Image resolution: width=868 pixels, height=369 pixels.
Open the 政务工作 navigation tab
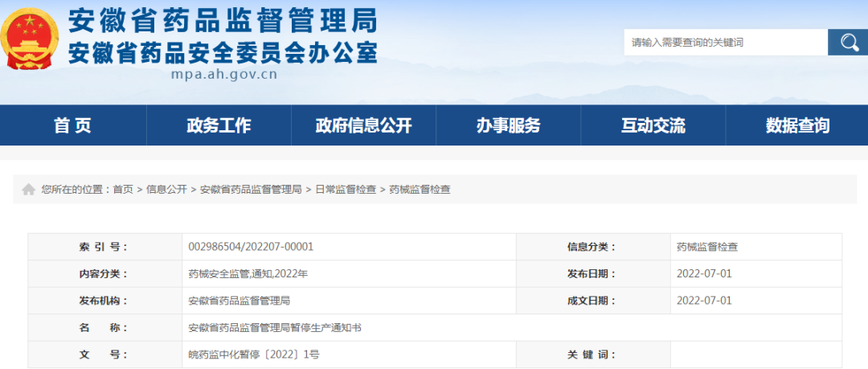(219, 125)
